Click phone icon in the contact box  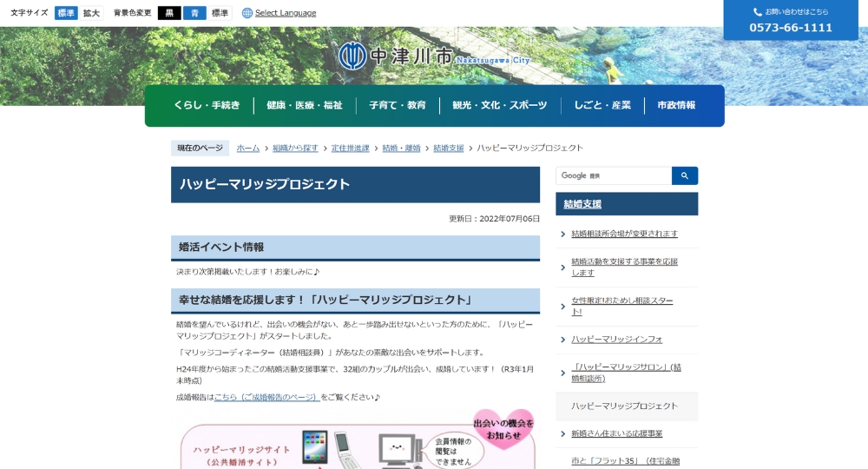pos(757,12)
